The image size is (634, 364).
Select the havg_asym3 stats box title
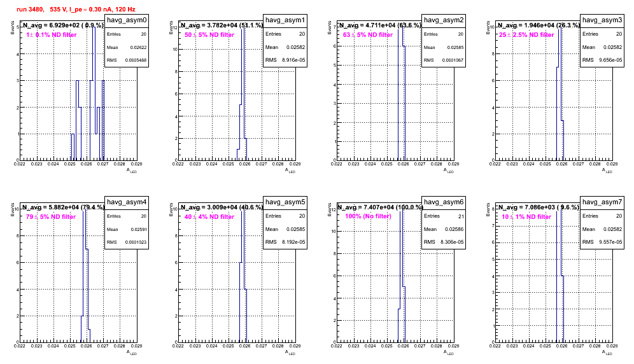[x=602, y=20]
